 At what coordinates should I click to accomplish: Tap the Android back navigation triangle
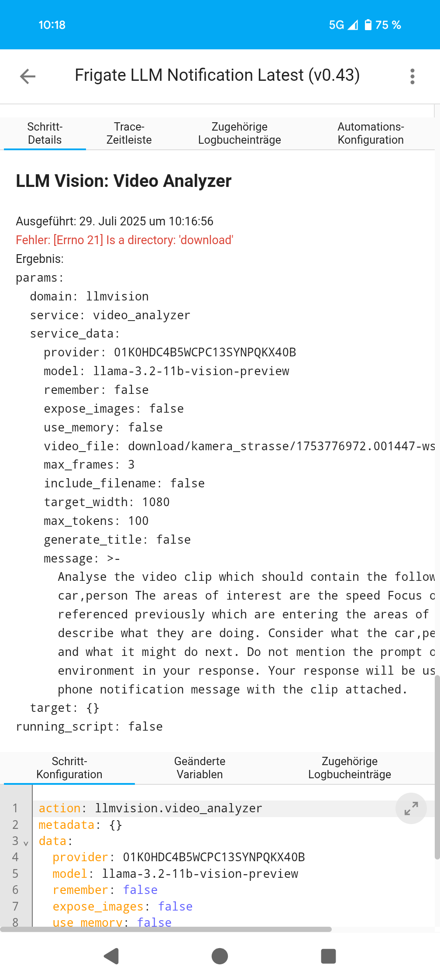click(111, 956)
